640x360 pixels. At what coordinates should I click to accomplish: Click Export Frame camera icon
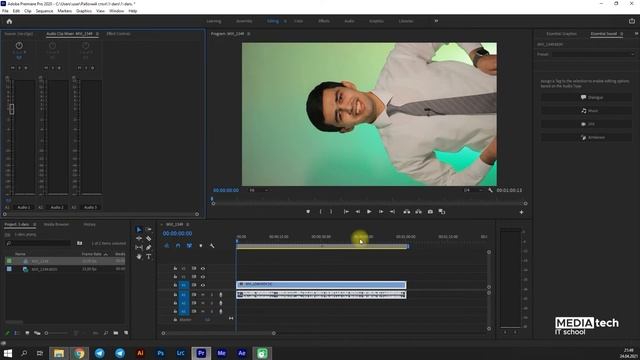[430, 212]
